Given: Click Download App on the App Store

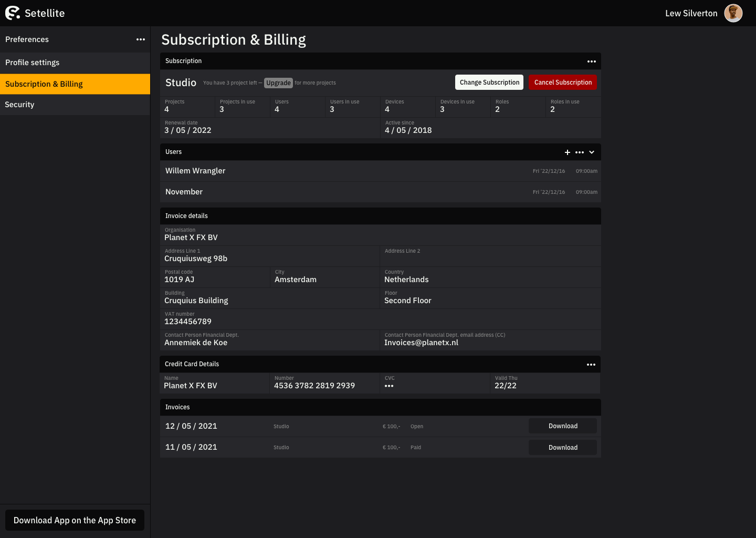Looking at the screenshot, I should (x=75, y=520).
